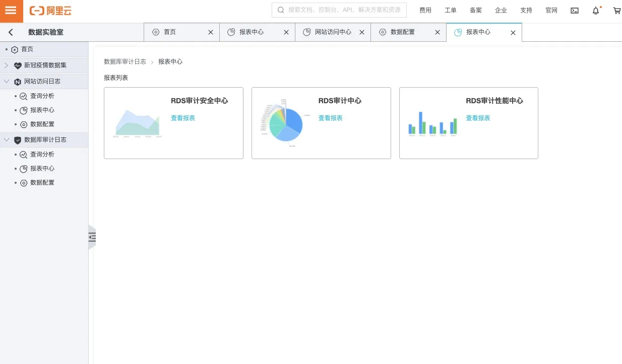Select 数据配置 under 数据库审计日志
The image size is (622, 364).
42,183
